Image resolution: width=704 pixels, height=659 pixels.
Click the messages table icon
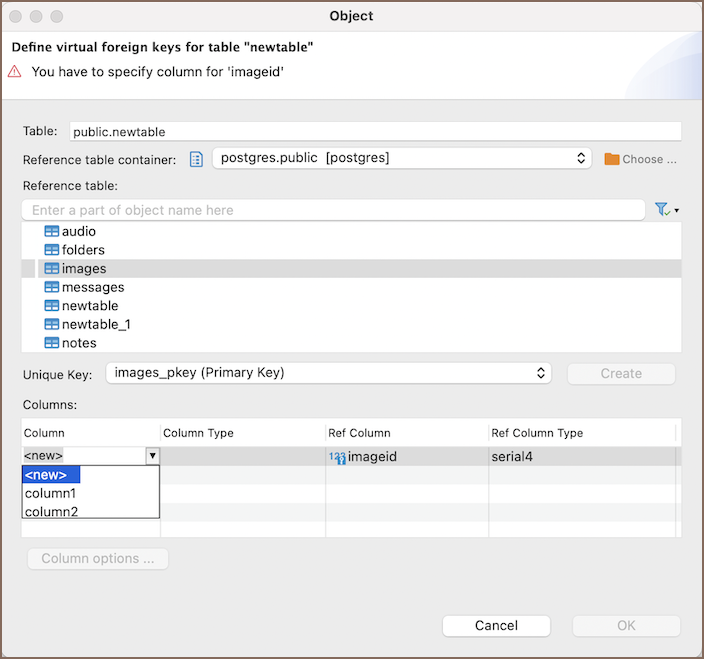click(x=52, y=287)
